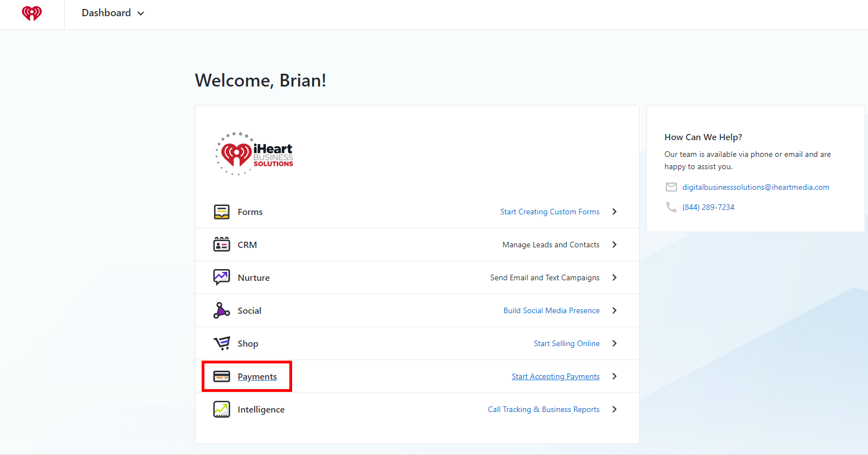The image size is (868, 455).
Task: Click Start Creating Custom Forms link
Action: [550, 212]
